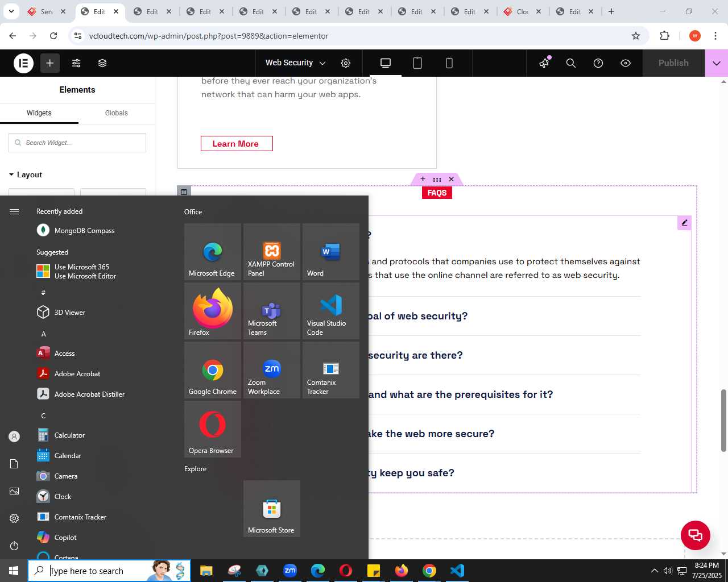Screen dimensions: 728x582
Task: Open Google Chrome tile
Action: tap(213, 370)
